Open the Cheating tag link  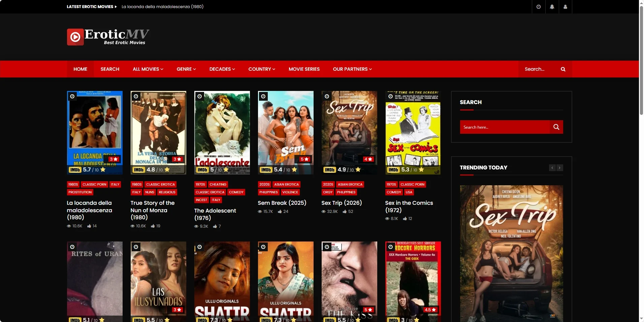(218, 185)
